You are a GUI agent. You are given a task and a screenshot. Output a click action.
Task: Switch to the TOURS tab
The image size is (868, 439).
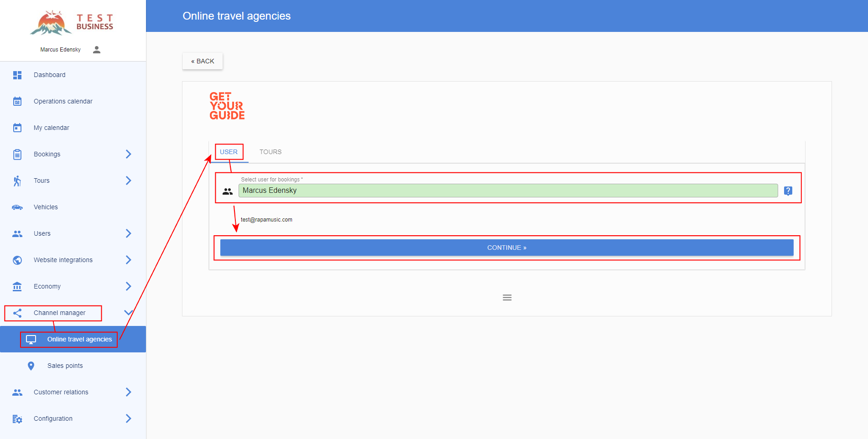click(x=270, y=152)
